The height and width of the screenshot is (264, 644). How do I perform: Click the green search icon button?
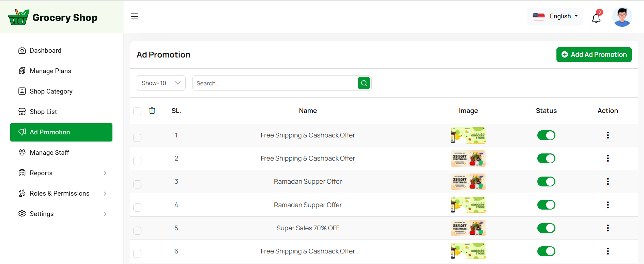click(364, 83)
